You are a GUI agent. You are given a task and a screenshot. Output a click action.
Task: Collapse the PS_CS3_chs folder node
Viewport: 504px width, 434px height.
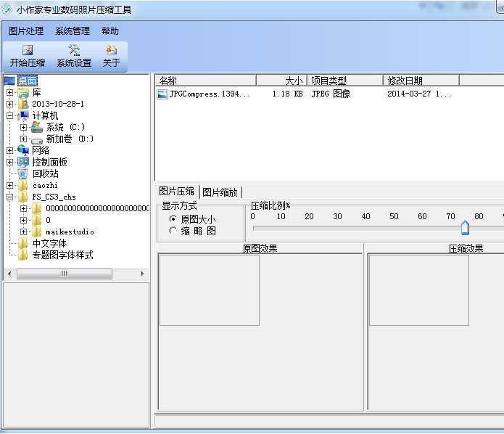pyautogui.click(x=9, y=197)
